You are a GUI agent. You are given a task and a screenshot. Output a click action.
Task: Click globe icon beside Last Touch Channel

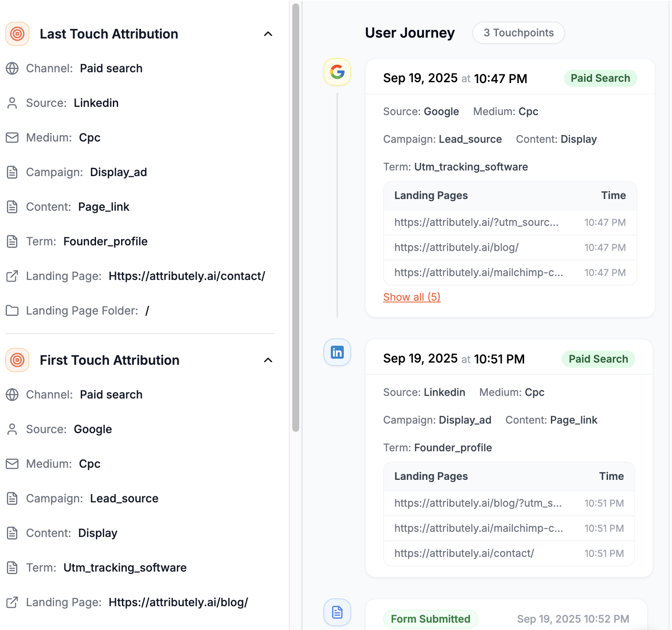[x=12, y=68]
